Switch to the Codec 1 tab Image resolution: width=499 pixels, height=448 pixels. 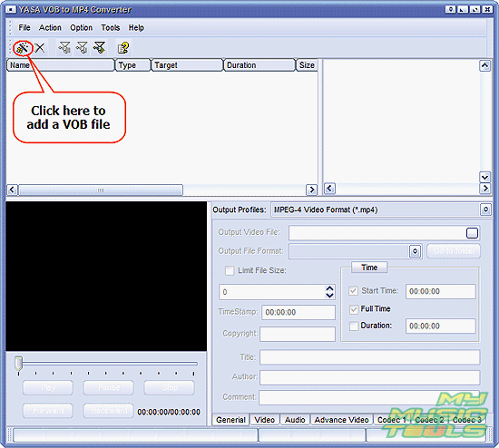pyautogui.click(x=391, y=420)
